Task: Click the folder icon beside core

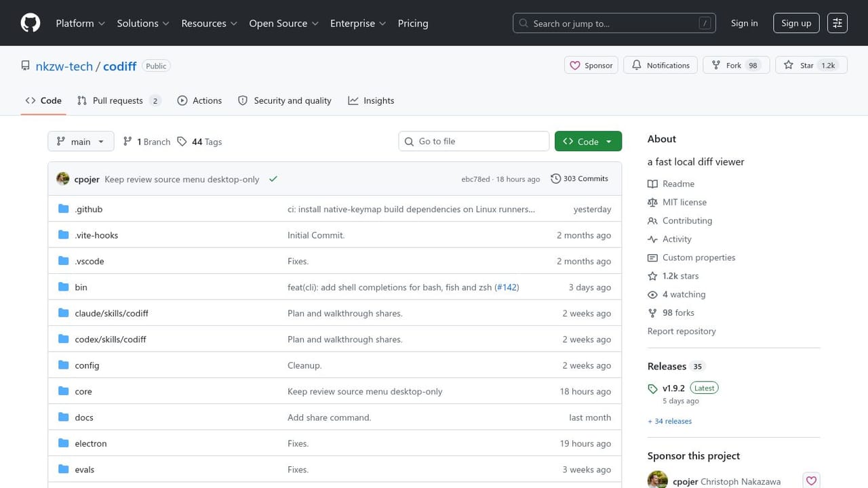Action: 64,391
